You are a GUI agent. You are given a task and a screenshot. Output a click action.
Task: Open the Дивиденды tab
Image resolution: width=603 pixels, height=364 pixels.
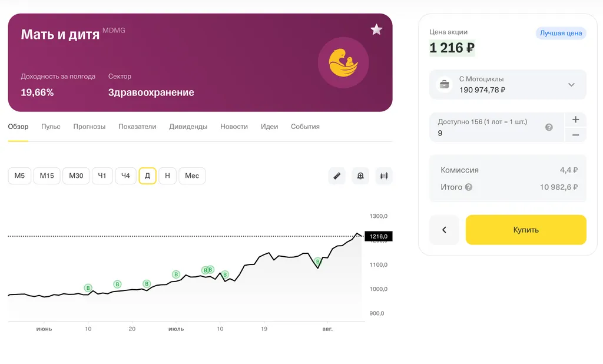tap(188, 127)
